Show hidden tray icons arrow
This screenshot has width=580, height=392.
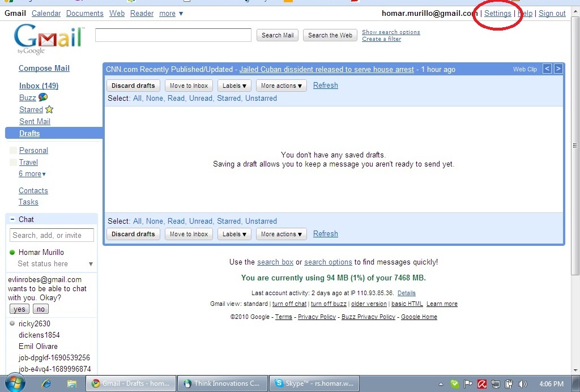(441, 384)
